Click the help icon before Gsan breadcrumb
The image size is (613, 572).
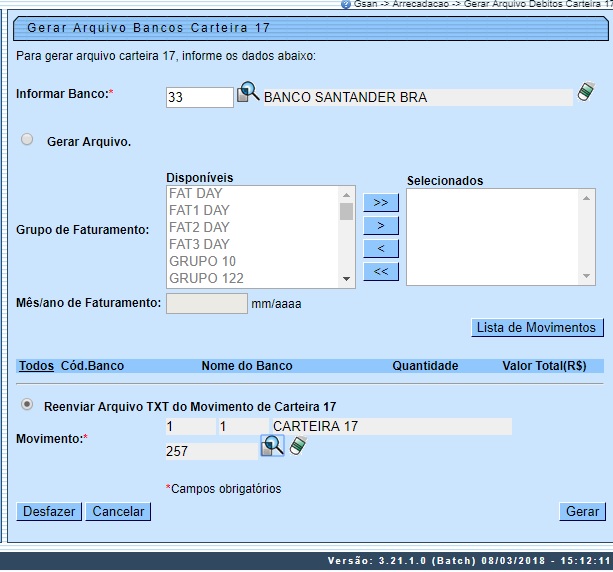tap(346, 5)
